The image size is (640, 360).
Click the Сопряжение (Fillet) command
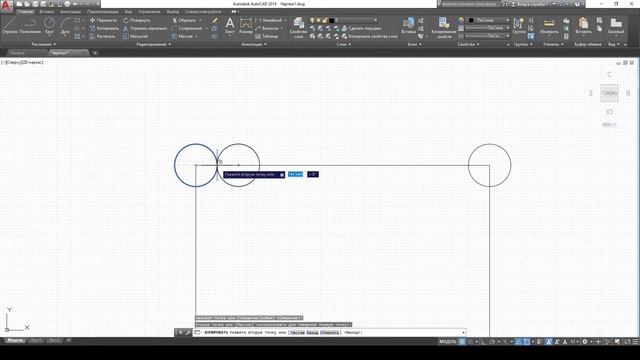[187, 28]
